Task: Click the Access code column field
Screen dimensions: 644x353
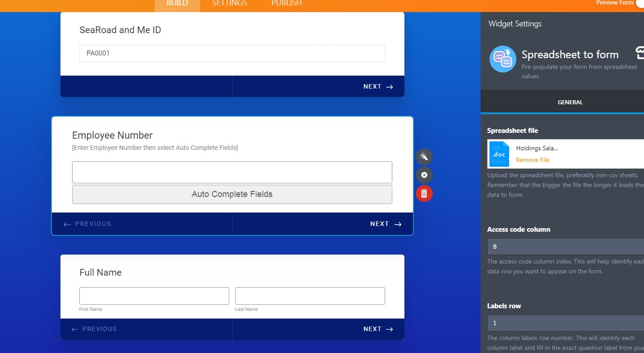Action: point(565,247)
